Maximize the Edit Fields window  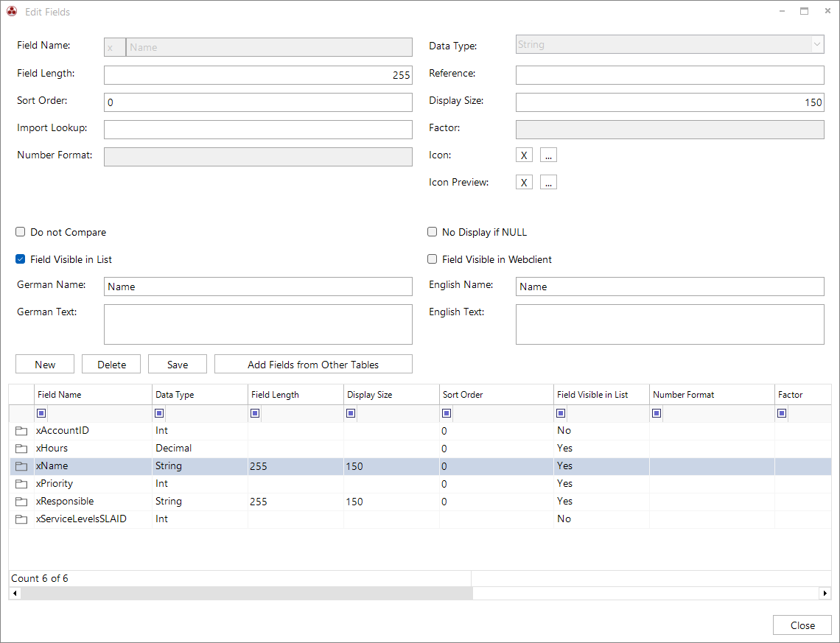804,11
